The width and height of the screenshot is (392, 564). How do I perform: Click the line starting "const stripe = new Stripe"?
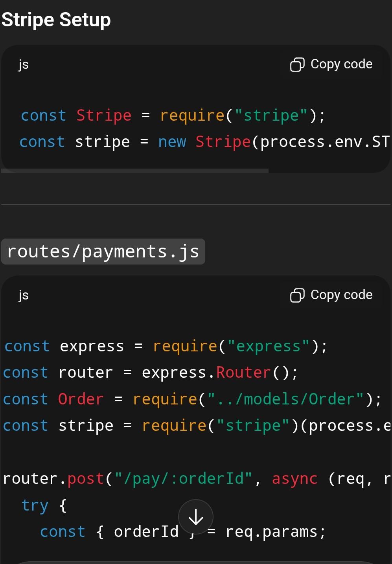pos(204,142)
